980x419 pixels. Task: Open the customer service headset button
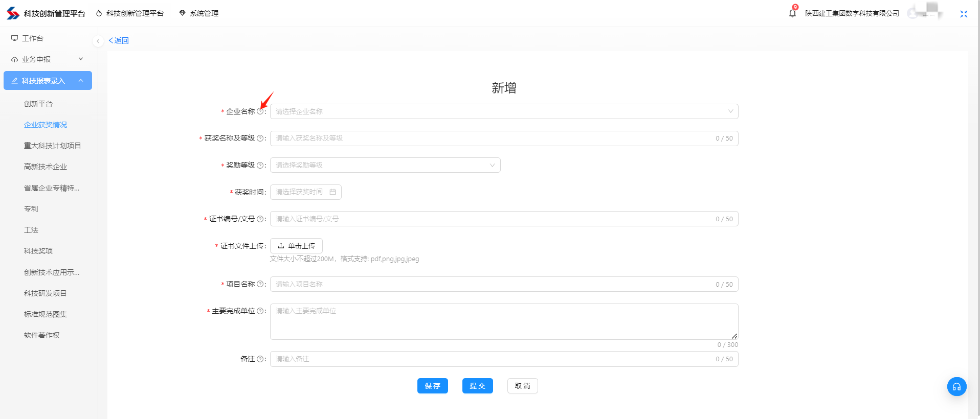[x=956, y=387]
